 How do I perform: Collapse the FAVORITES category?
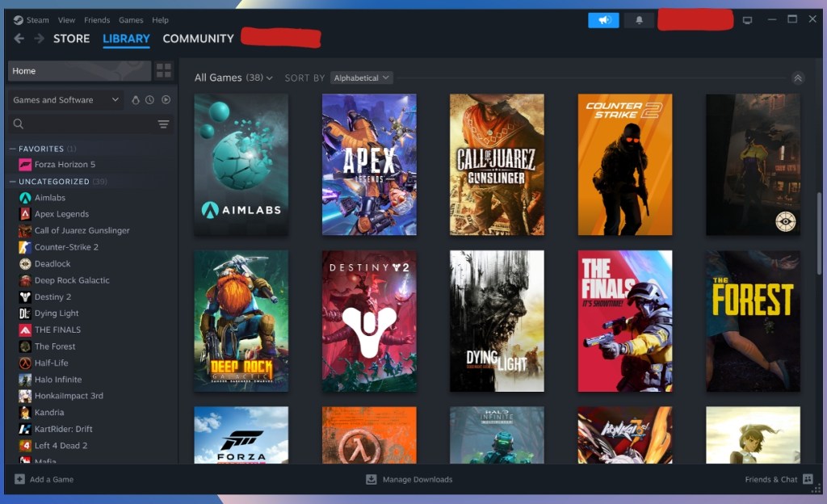12,149
